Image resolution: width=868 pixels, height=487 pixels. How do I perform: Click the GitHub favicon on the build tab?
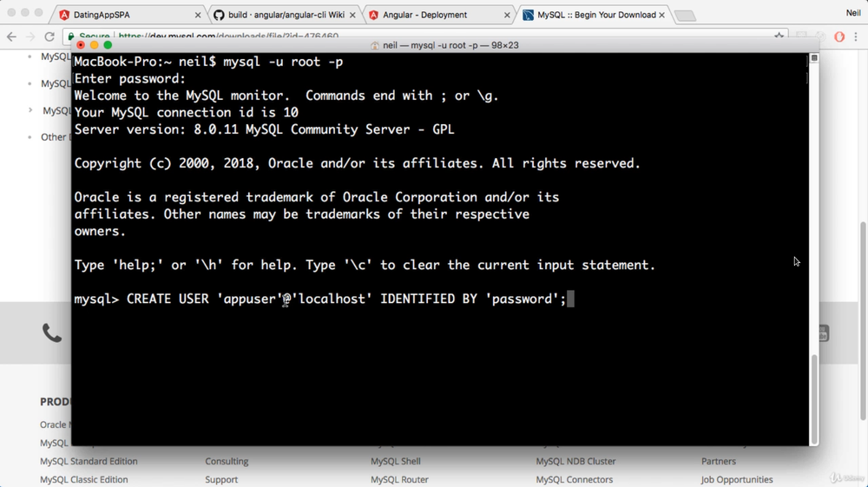219,15
